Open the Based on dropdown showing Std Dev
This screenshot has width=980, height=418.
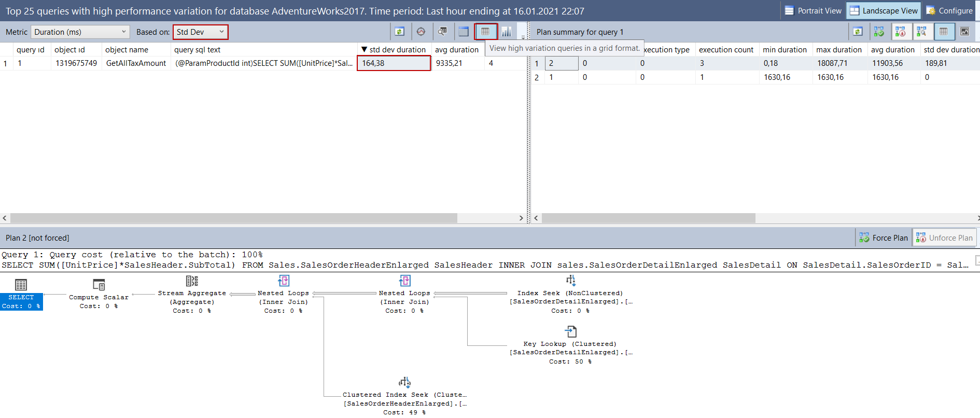point(200,32)
